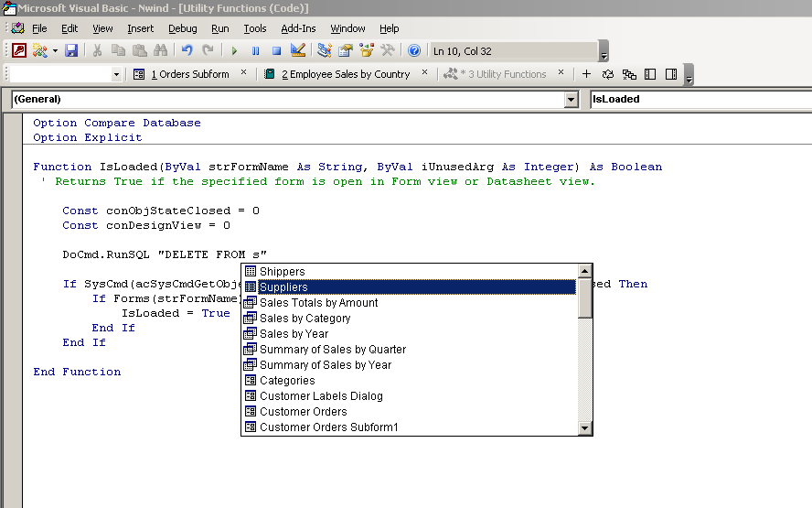The height and width of the screenshot is (508, 812).
Task: Choose Sales by Category in the list
Action: pos(410,319)
